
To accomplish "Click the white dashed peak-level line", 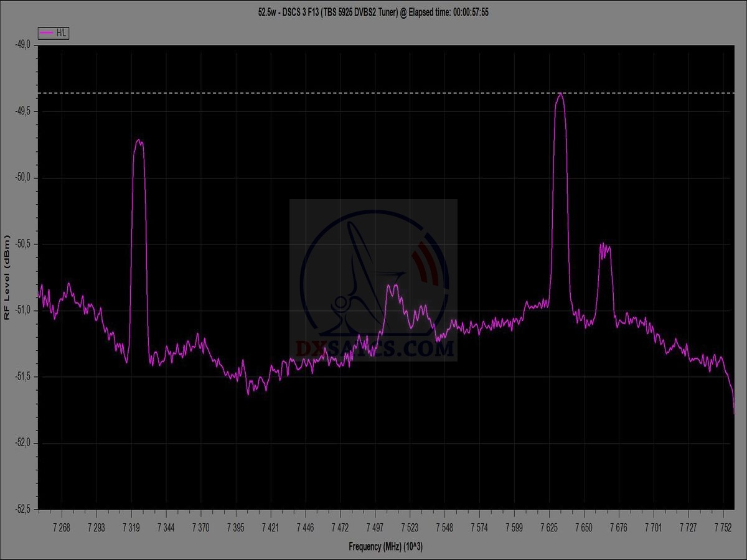I will coord(311,93).
